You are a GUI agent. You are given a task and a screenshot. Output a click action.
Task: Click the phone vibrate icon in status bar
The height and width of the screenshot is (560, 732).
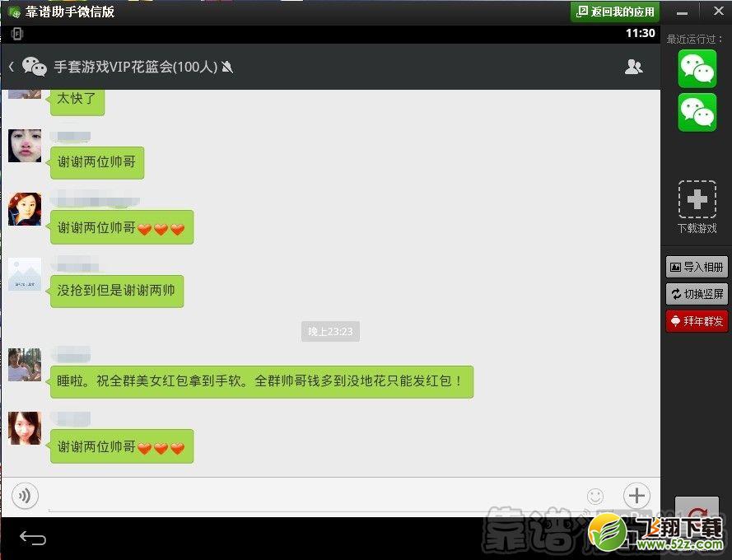(x=17, y=34)
